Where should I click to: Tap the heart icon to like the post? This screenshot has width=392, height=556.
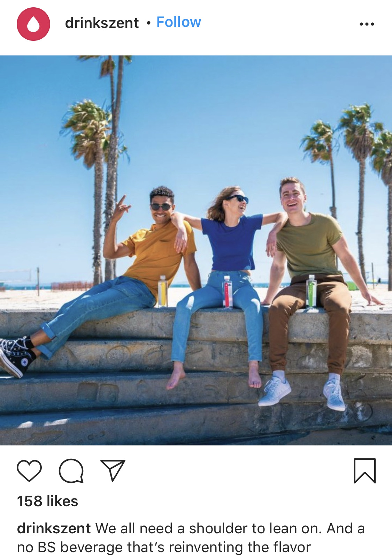pyautogui.click(x=29, y=471)
